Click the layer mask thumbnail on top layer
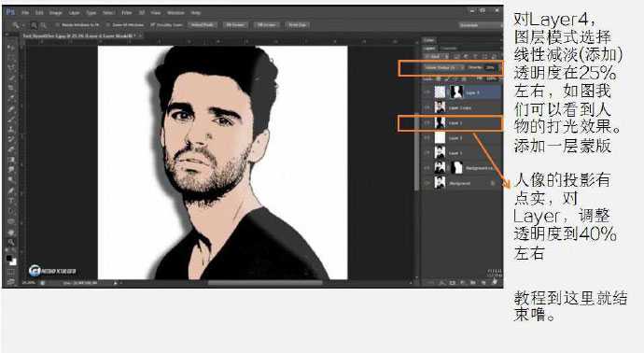 [456, 92]
